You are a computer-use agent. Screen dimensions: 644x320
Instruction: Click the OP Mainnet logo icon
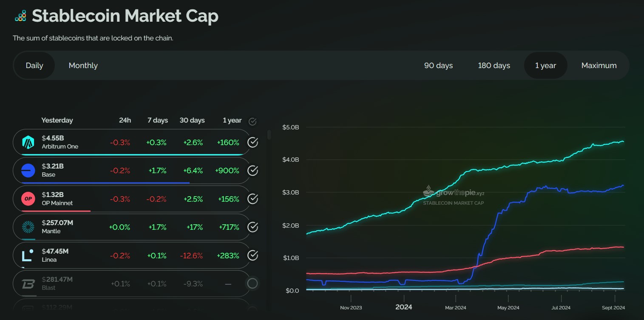point(28,199)
